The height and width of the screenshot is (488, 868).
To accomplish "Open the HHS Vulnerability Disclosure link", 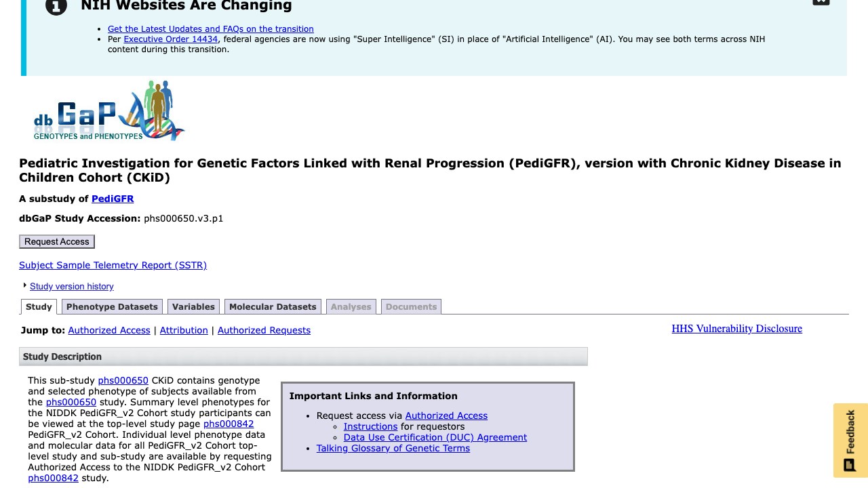I will [737, 329].
